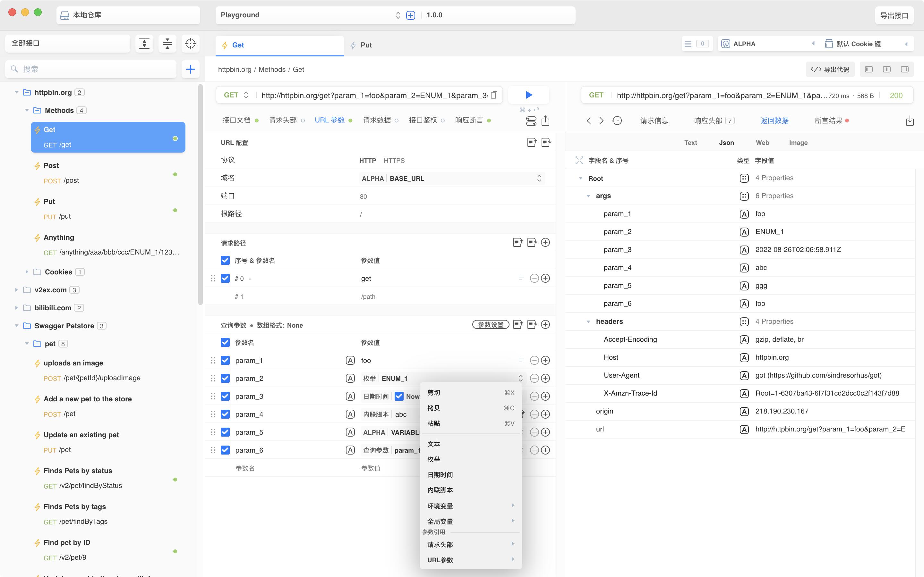The height and width of the screenshot is (577, 924).
Task: Collapse the headers node in JSON tree
Action: [x=588, y=322]
